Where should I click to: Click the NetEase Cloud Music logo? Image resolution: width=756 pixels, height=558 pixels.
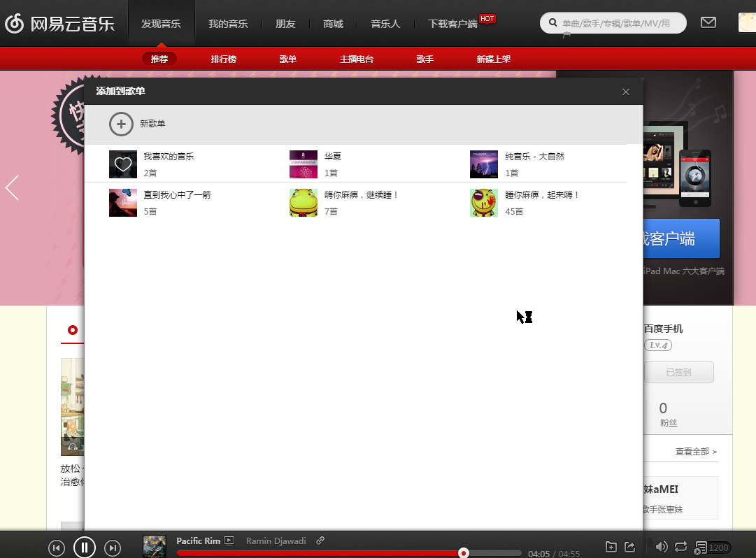(x=59, y=23)
